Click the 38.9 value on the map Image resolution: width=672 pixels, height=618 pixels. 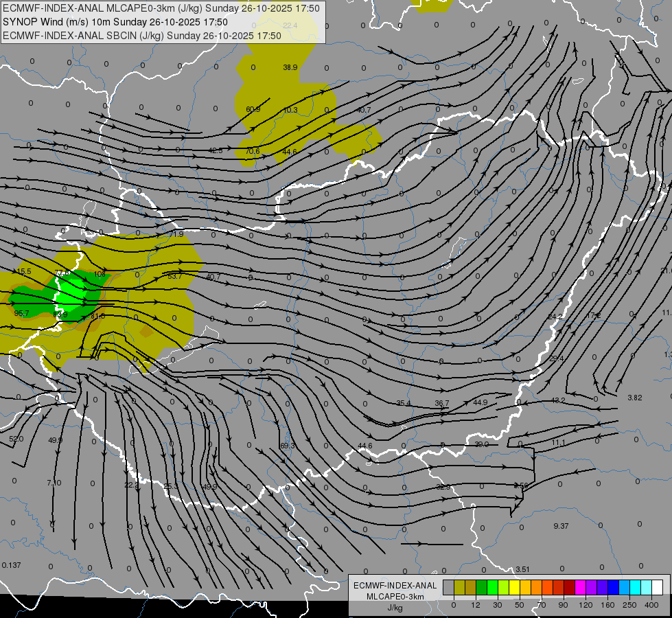pos(290,67)
